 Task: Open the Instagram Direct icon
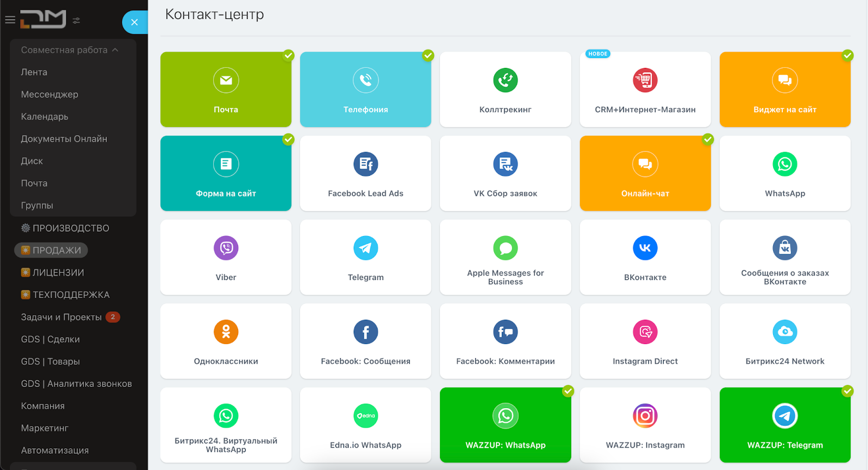point(645,332)
